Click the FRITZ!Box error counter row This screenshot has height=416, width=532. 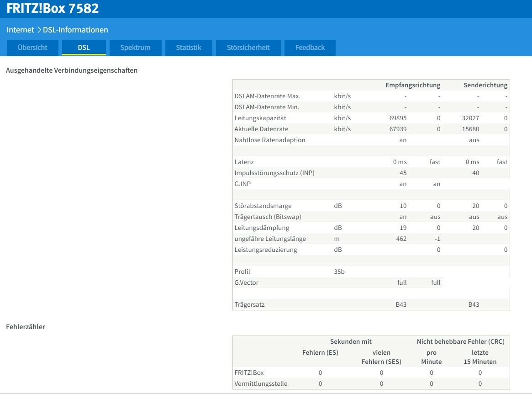click(x=371, y=373)
